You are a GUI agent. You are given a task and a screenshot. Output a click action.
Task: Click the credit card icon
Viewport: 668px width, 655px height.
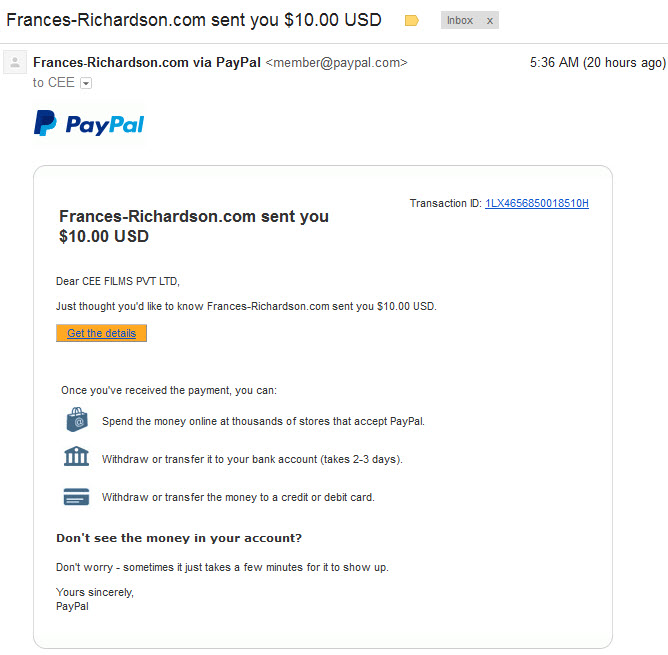coord(76,496)
